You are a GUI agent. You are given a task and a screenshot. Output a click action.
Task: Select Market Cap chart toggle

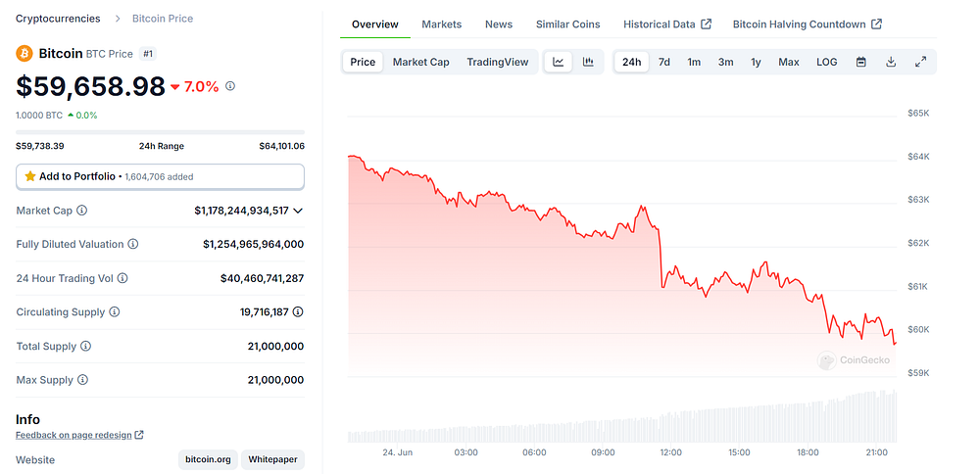(x=420, y=62)
